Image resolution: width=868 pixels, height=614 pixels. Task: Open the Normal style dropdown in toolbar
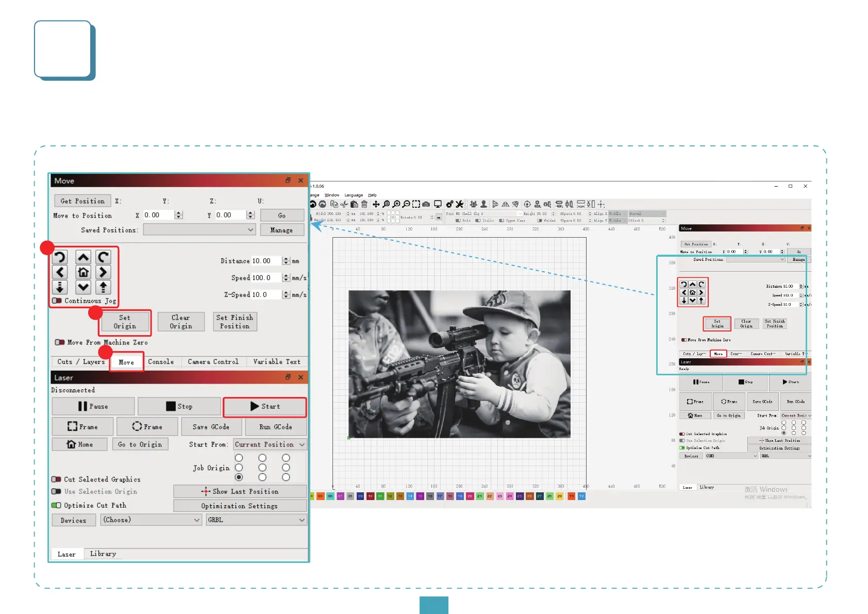pos(647,213)
